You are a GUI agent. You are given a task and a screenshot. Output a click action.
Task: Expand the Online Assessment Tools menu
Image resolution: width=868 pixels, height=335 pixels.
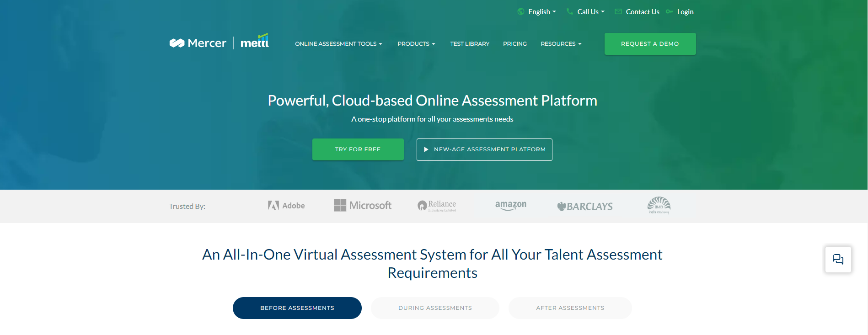pyautogui.click(x=338, y=44)
